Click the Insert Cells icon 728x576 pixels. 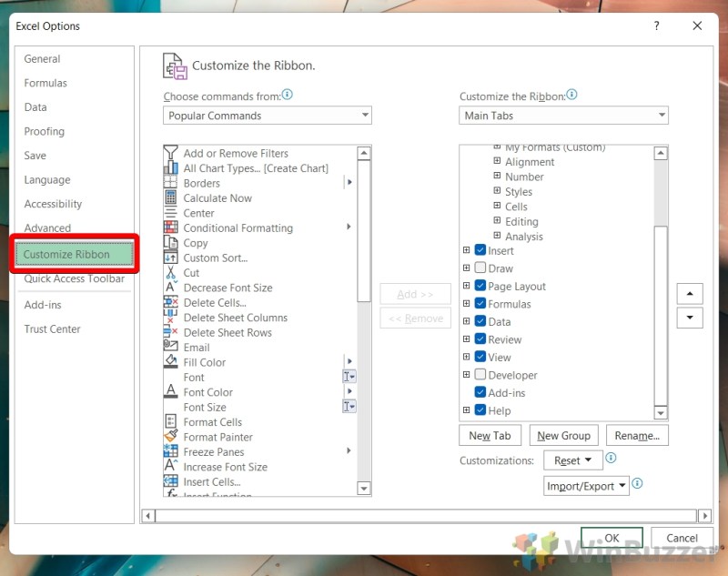170,480
